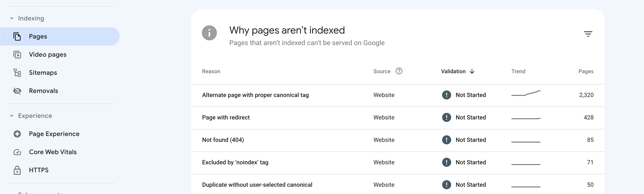Click the Pages icon in the sidebar
The image size is (644, 194).
[x=17, y=36]
